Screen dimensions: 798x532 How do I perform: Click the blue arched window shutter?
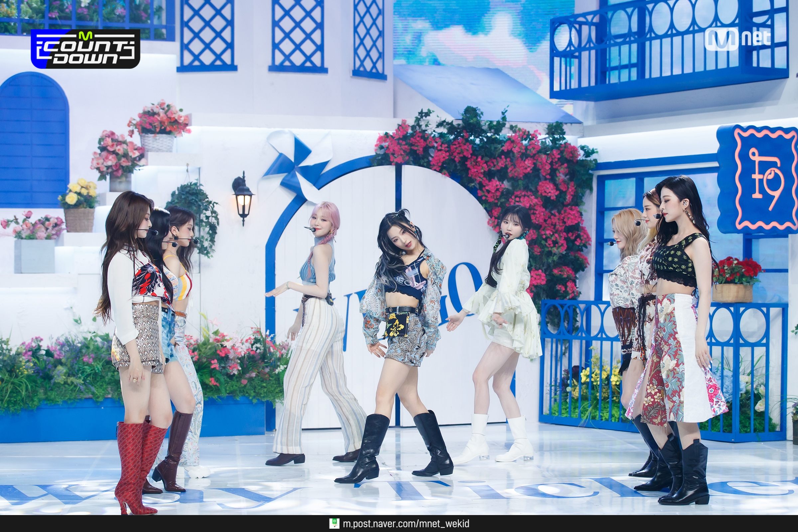[x=34, y=139]
